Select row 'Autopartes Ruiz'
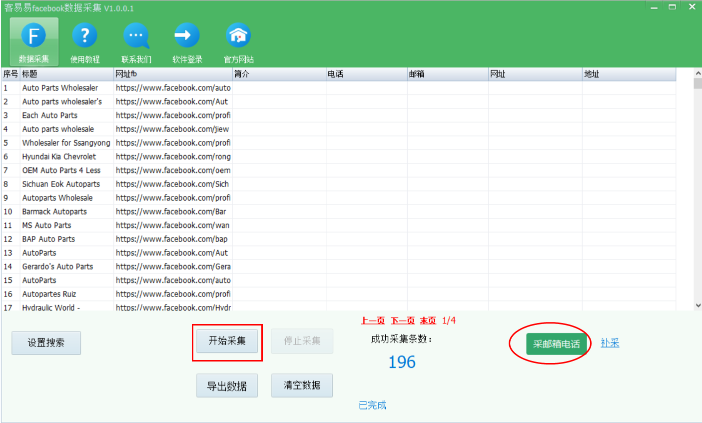 click(x=338, y=294)
